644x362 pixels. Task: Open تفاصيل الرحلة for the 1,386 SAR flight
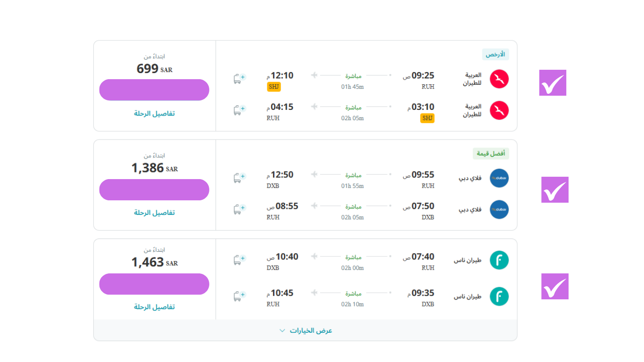tap(154, 213)
